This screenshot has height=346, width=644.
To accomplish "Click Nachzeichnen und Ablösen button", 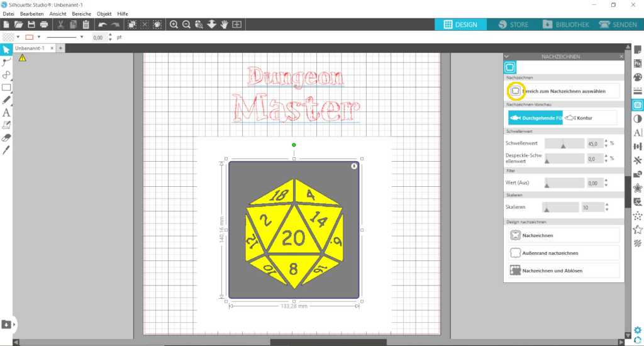I will (563, 271).
